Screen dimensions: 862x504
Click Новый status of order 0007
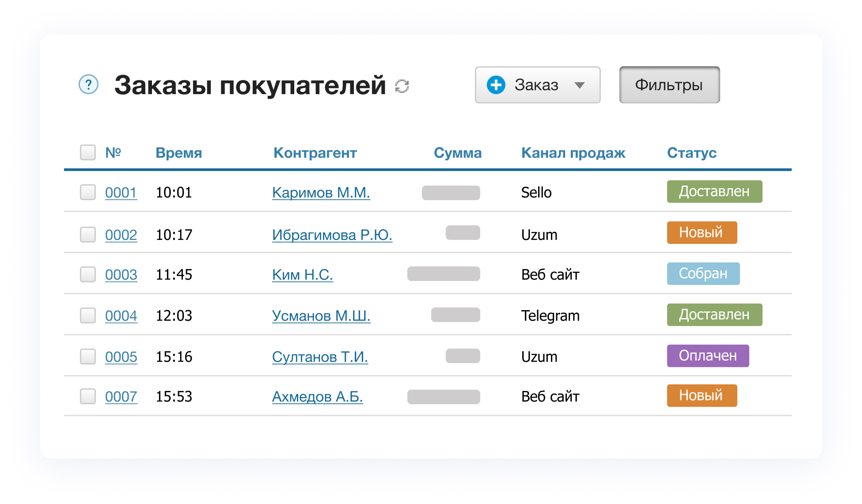[702, 395]
